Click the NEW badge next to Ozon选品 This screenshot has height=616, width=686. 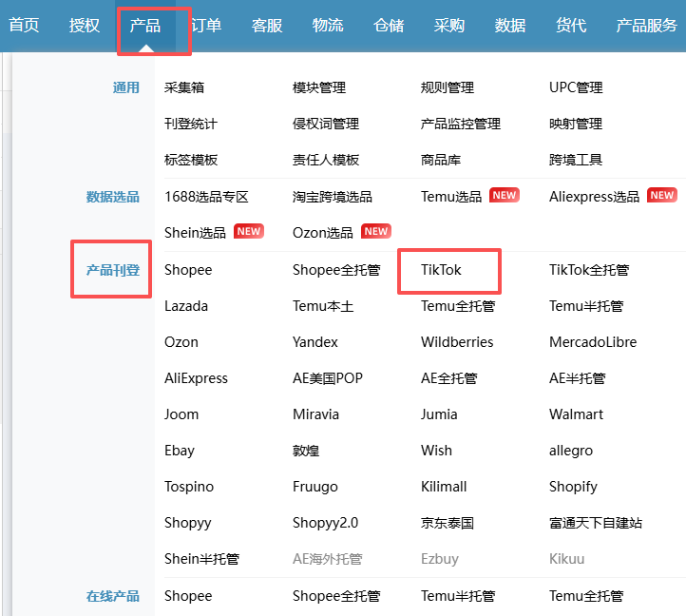point(376,232)
